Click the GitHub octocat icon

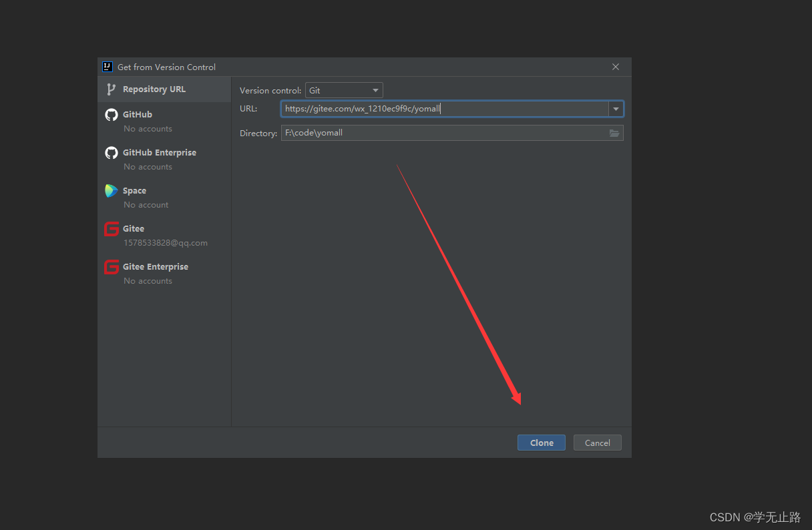112,115
